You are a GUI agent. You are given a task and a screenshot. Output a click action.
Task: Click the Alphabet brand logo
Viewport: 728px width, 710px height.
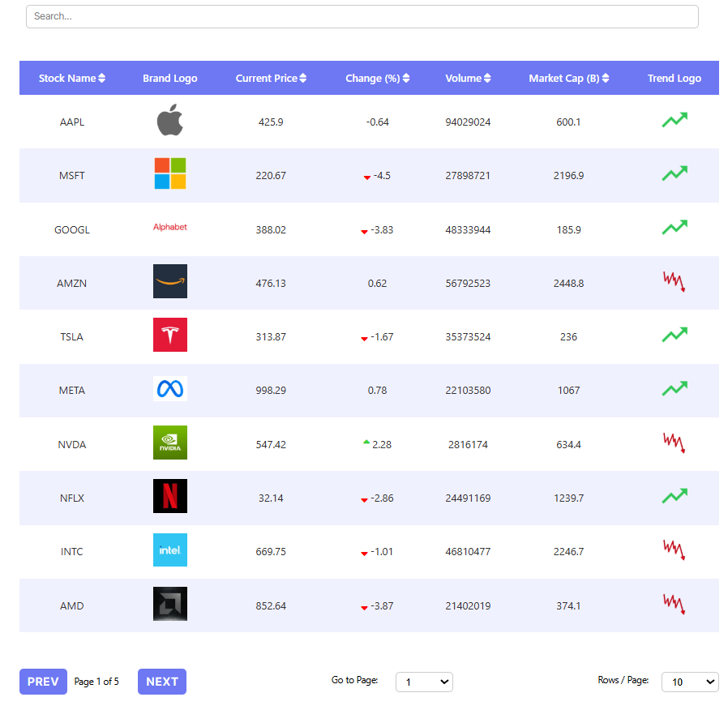point(170,227)
